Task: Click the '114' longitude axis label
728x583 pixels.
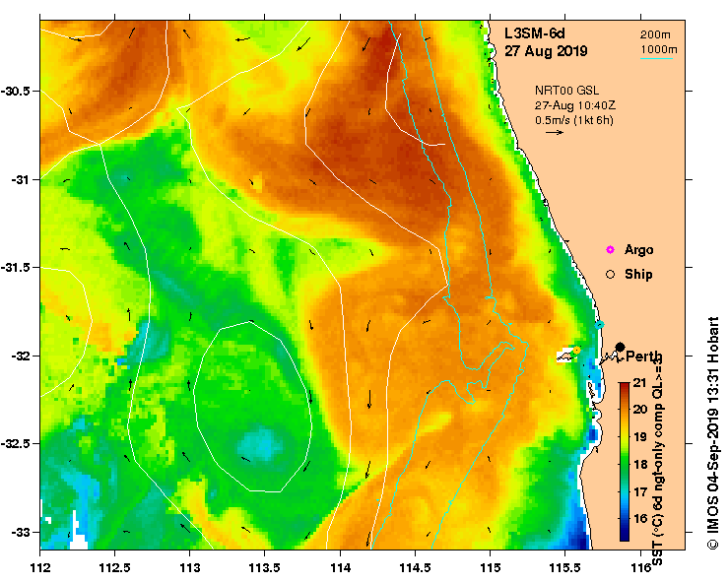Action: tap(340, 567)
